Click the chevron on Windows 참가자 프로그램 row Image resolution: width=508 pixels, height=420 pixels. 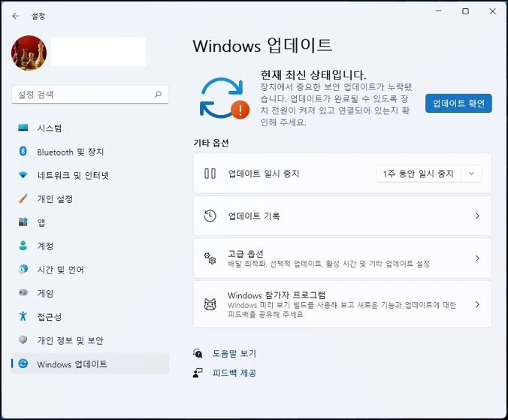click(477, 304)
